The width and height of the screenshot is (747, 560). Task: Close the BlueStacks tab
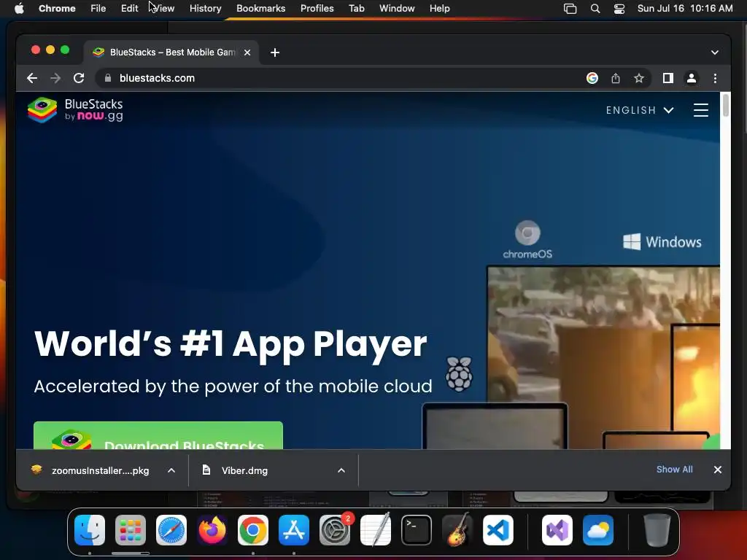tap(247, 52)
